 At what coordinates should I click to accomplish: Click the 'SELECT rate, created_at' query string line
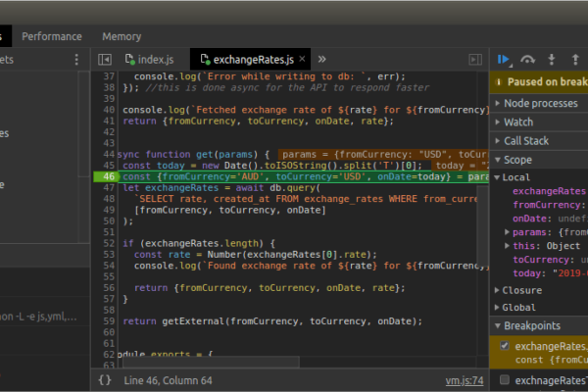pyautogui.click(x=306, y=199)
